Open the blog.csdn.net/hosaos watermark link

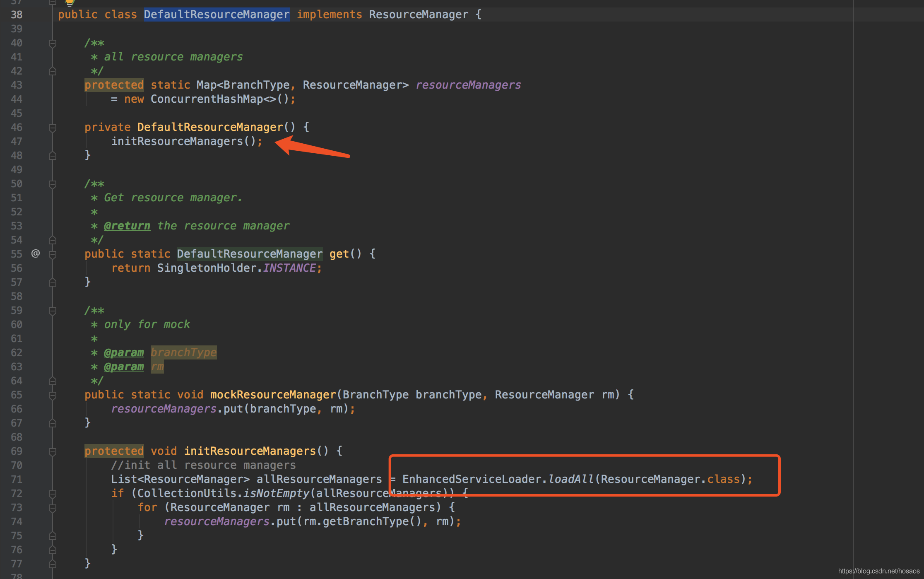[878, 571]
